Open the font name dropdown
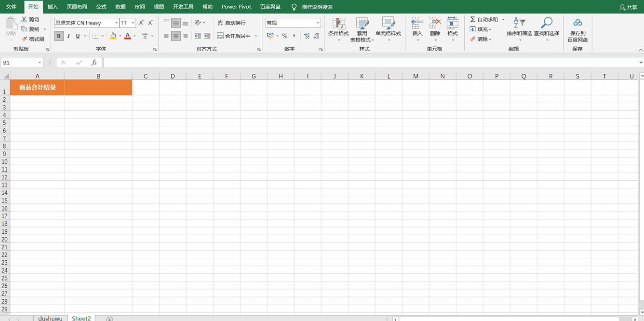 tap(116, 23)
